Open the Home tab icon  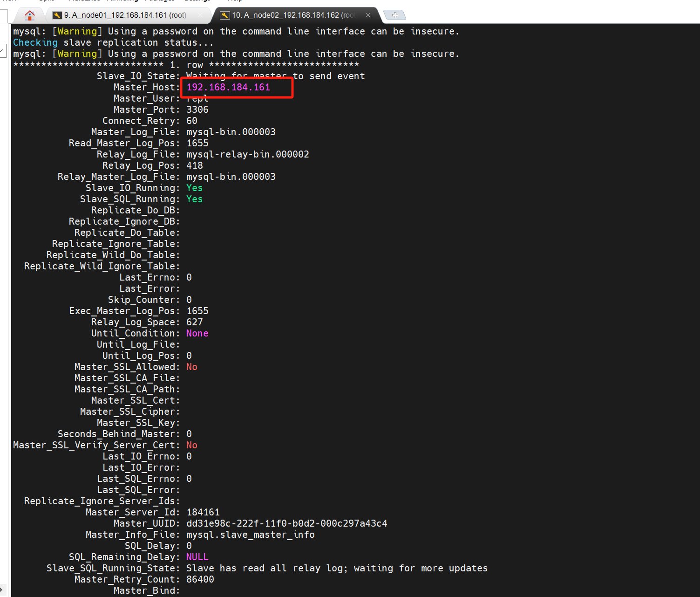click(x=30, y=15)
